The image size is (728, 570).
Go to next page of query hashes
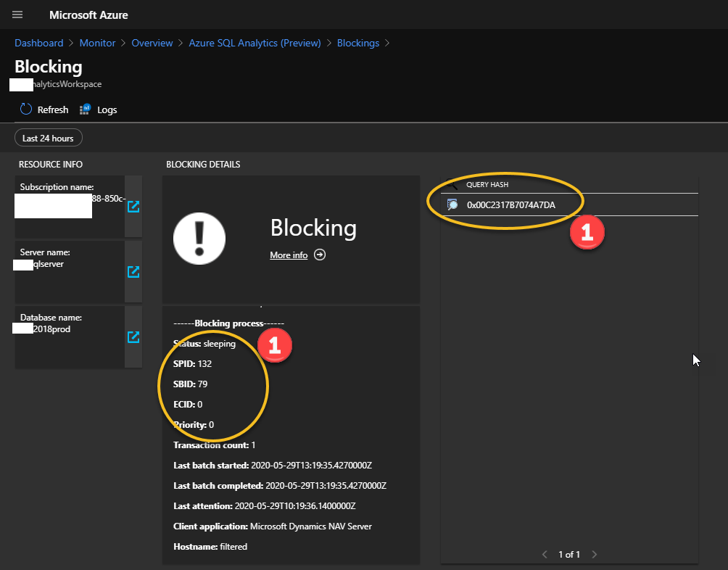[594, 554]
